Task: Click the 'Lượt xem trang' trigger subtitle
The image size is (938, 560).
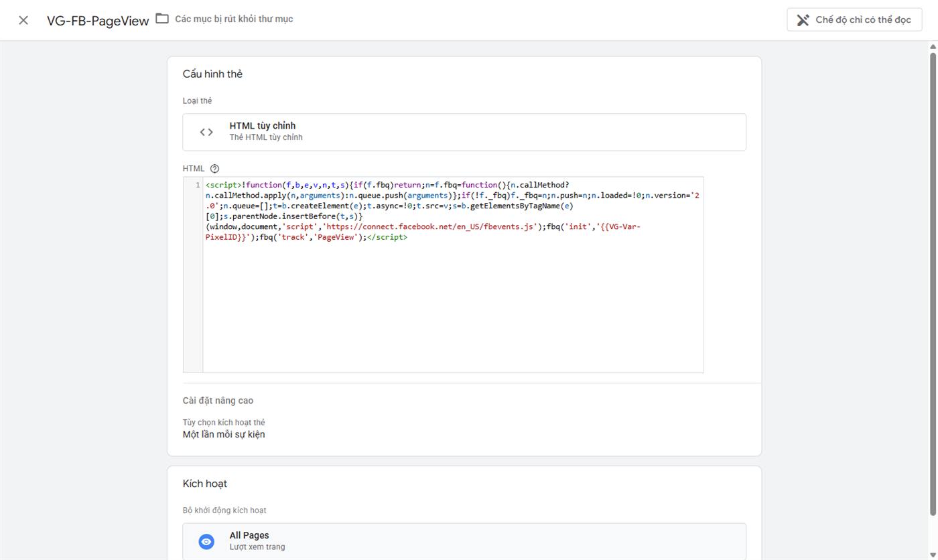Action: coord(257,547)
